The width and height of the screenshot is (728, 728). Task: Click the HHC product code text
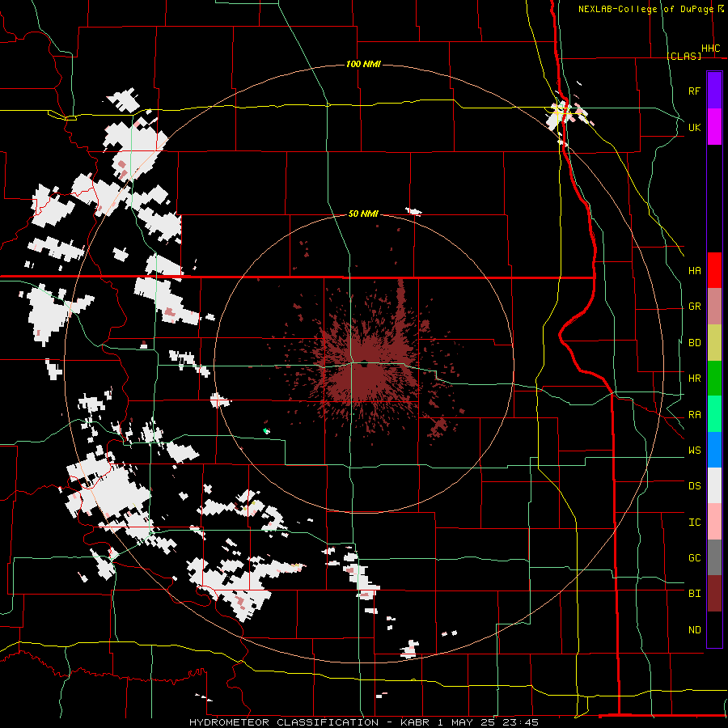click(x=710, y=49)
